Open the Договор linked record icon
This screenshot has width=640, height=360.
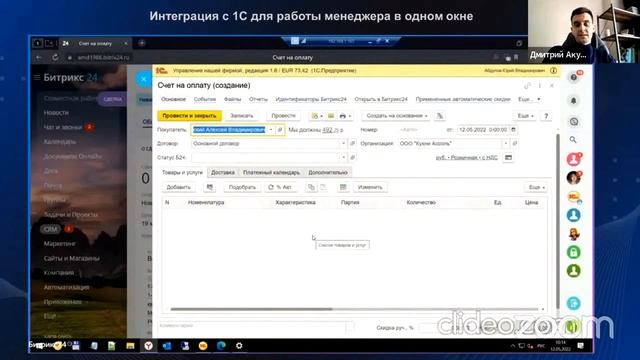353,144
